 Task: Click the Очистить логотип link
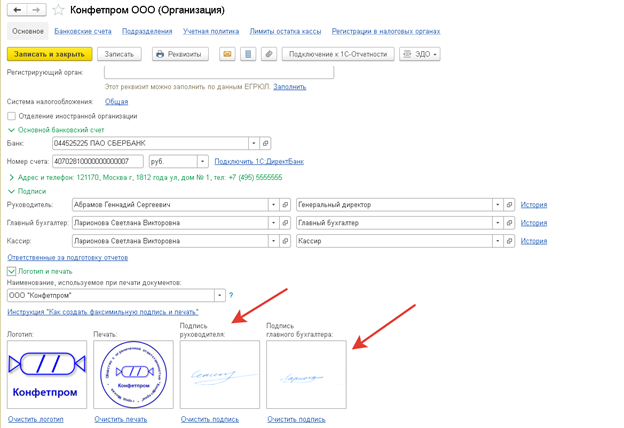tap(35, 419)
